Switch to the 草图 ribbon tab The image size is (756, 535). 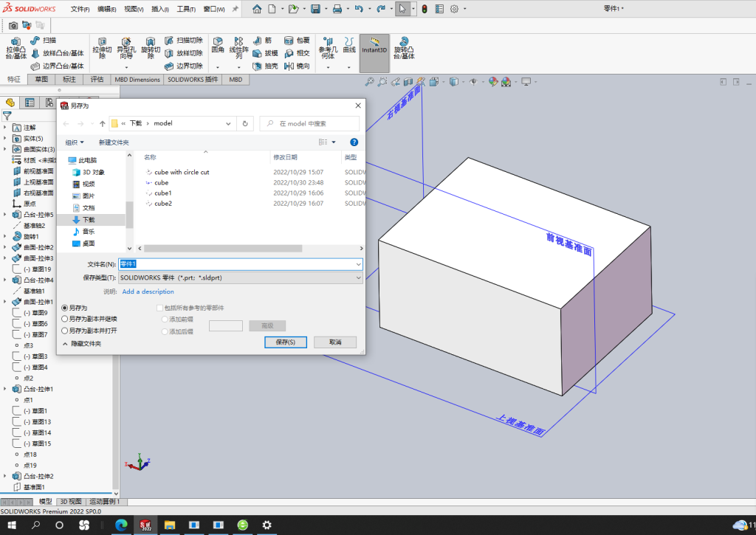(x=41, y=80)
